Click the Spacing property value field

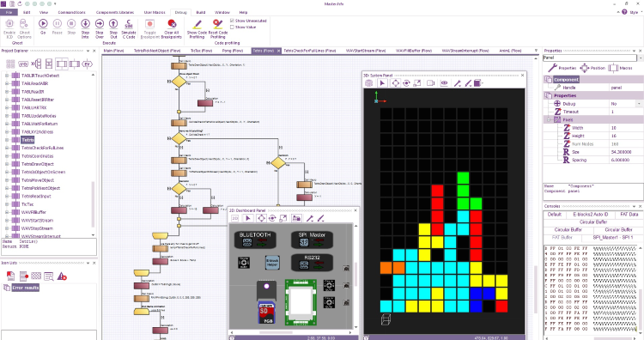626,160
